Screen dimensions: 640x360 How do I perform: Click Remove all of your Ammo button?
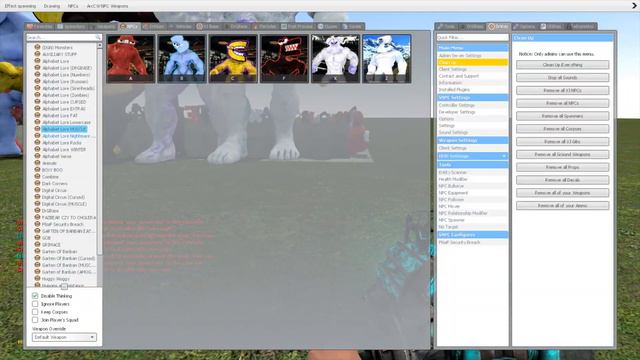[562, 206]
